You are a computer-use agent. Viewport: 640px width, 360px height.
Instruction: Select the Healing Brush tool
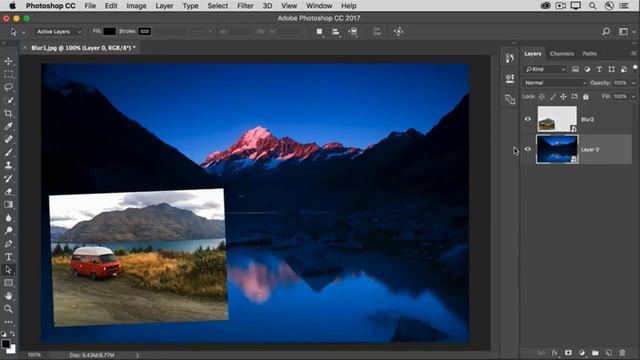[9, 139]
